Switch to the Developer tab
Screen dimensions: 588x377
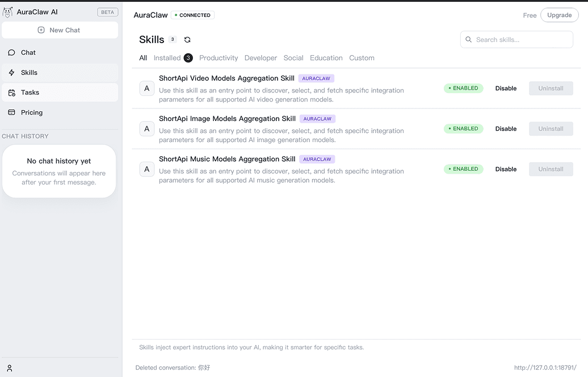pyautogui.click(x=261, y=58)
